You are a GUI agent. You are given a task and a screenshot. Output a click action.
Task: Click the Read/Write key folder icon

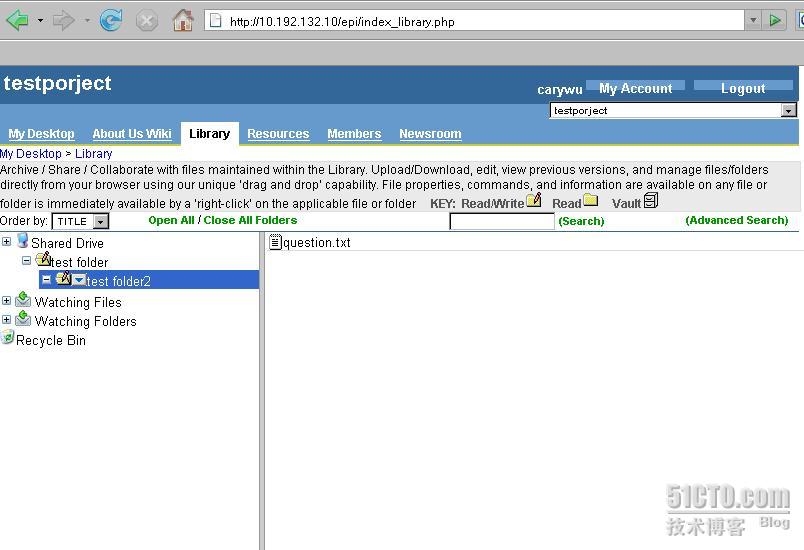(534, 200)
